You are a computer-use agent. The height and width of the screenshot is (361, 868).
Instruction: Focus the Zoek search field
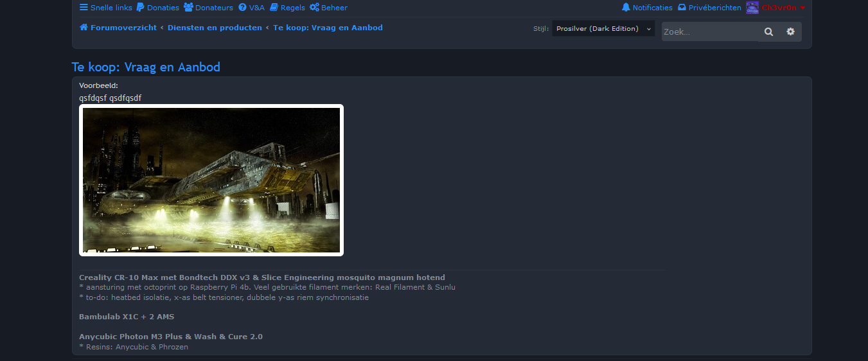coord(709,31)
